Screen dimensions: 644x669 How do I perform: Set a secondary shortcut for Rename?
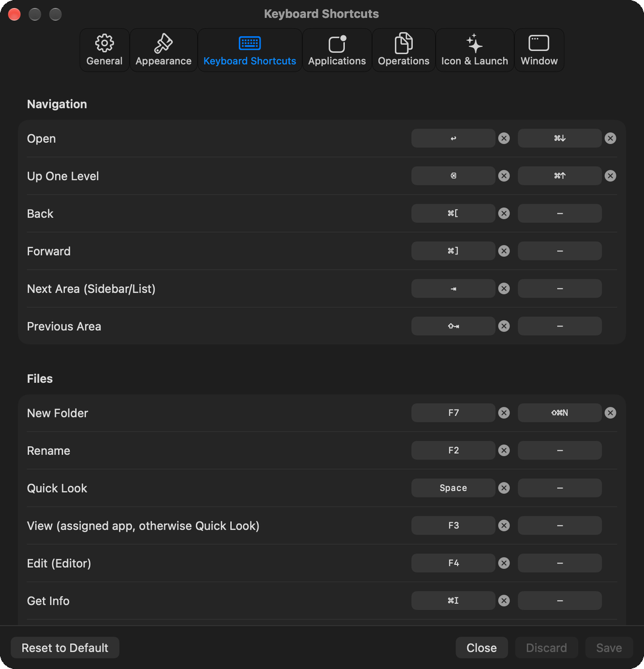click(x=560, y=450)
